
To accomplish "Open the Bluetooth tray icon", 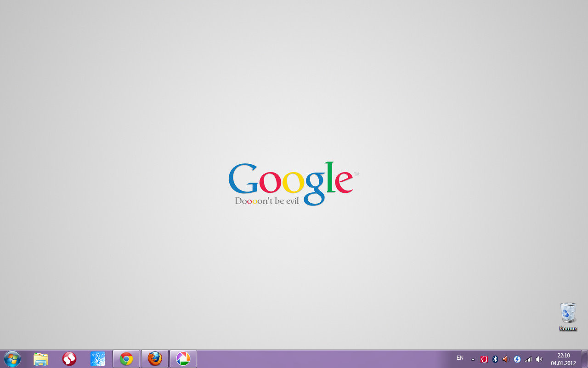I will [x=495, y=359].
